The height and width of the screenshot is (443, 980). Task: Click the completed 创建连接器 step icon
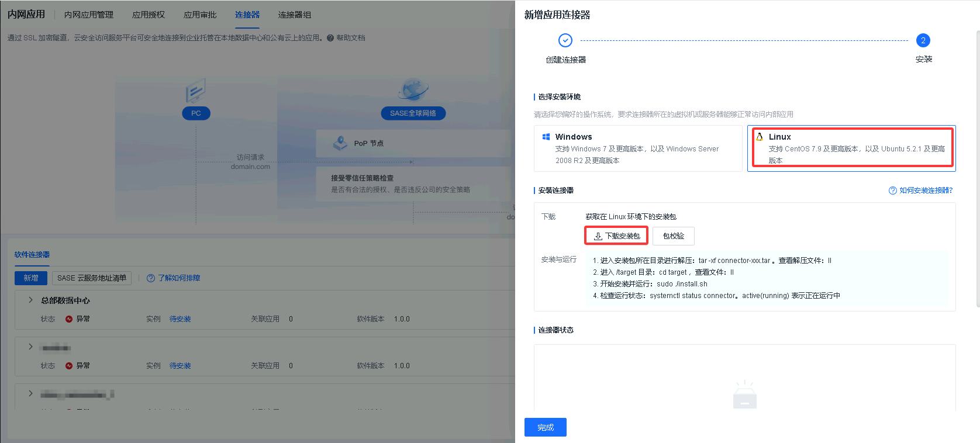(565, 40)
